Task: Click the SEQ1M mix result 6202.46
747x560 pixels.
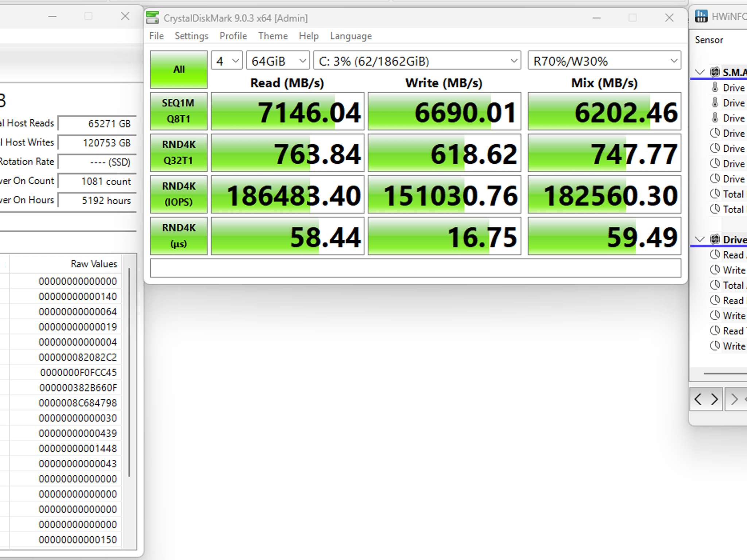Action: click(x=604, y=111)
